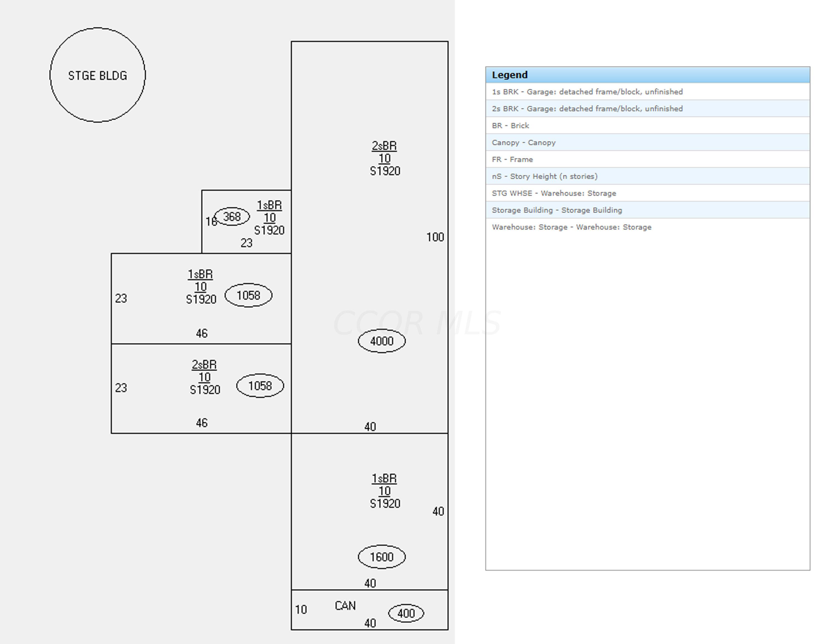Select legend entry 'Storage Building - Storage Building'
Screen dimensions: 834x644
point(648,210)
